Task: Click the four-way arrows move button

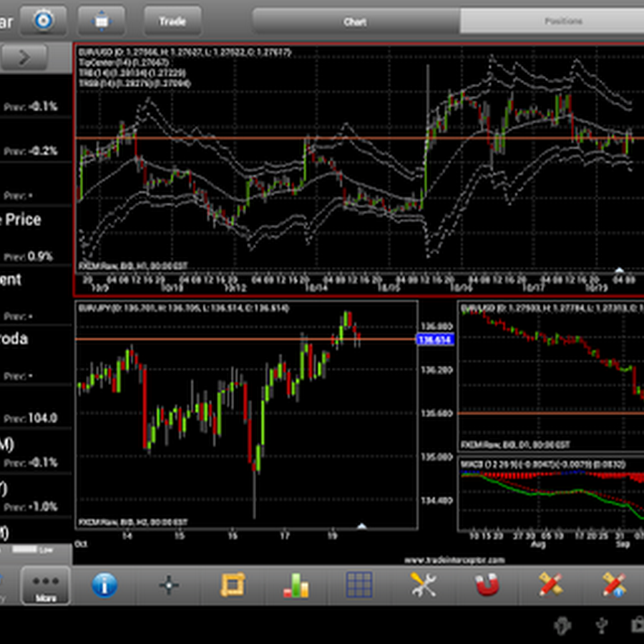Action: [x=102, y=21]
